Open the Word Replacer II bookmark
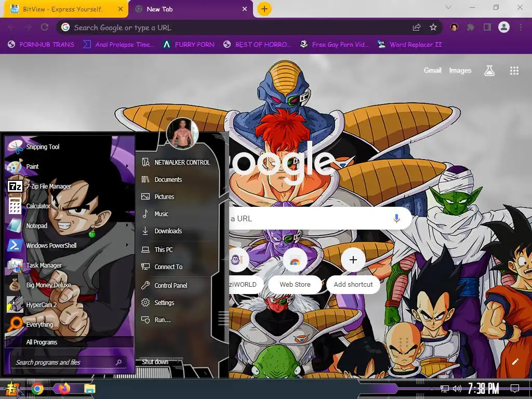 pyautogui.click(x=409, y=45)
